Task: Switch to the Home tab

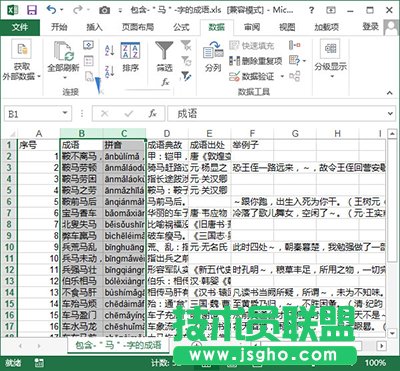Action: coord(59,27)
